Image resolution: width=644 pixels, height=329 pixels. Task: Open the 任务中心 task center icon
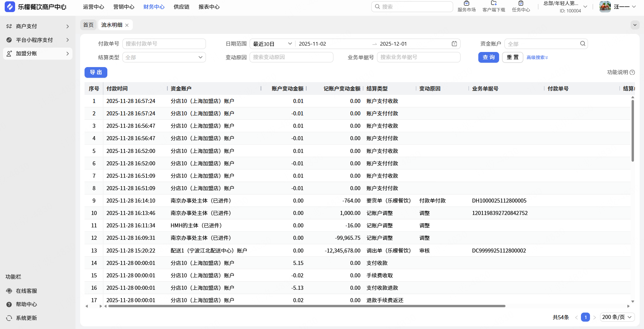point(521,4)
